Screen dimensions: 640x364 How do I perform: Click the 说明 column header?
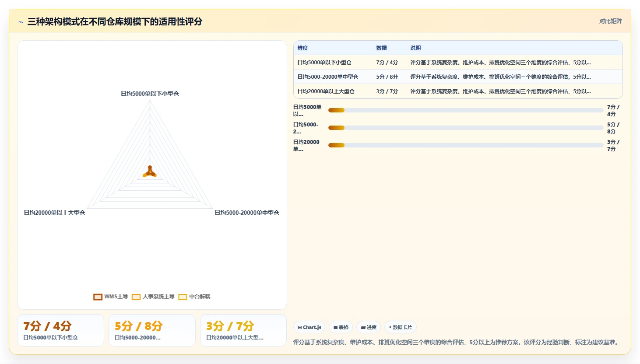pyautogui.click(x=415, y=48)
